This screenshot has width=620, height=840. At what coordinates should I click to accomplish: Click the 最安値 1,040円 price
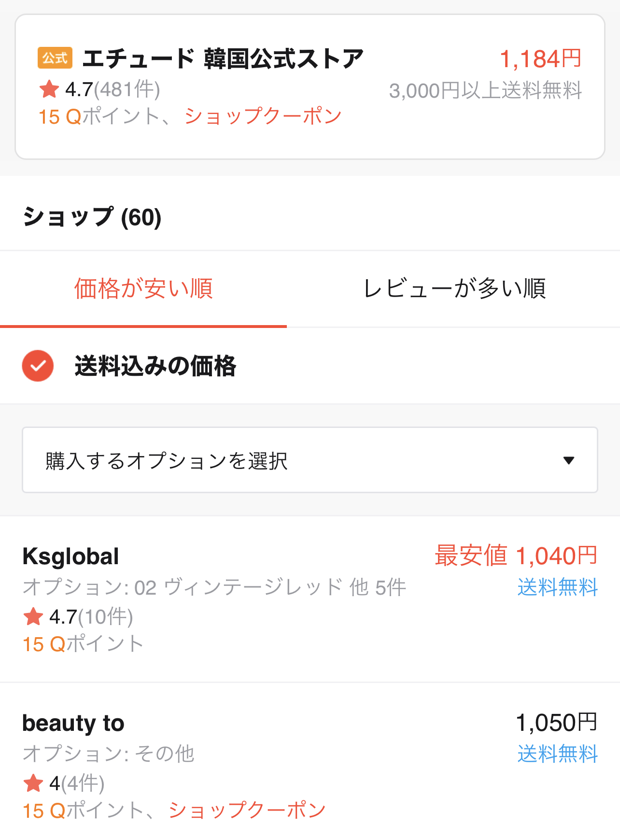[516, 556]
